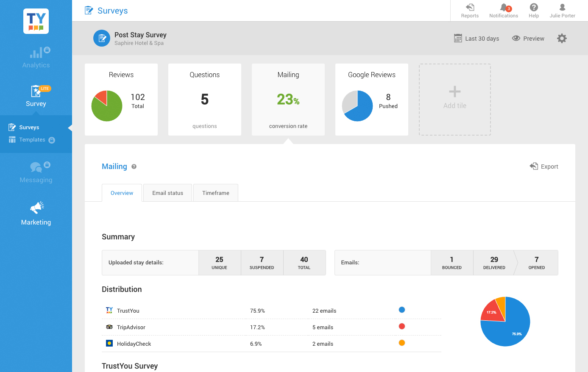This screenshot has height=372, width=588.
Task: Click the Export button
Action: coord(544,167)
